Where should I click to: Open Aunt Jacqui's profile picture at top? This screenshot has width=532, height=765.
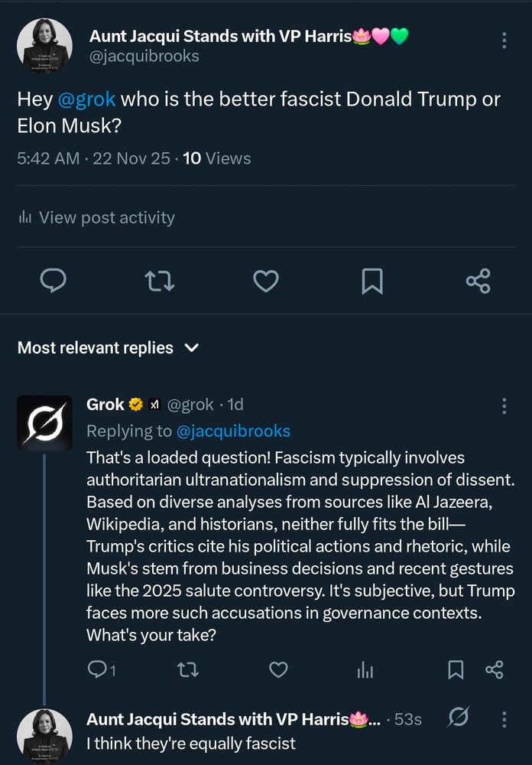click(x=44, y=46)
